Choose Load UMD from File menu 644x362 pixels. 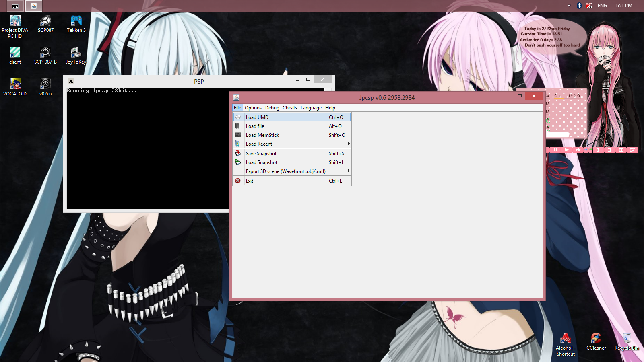[x=292, y=117]
